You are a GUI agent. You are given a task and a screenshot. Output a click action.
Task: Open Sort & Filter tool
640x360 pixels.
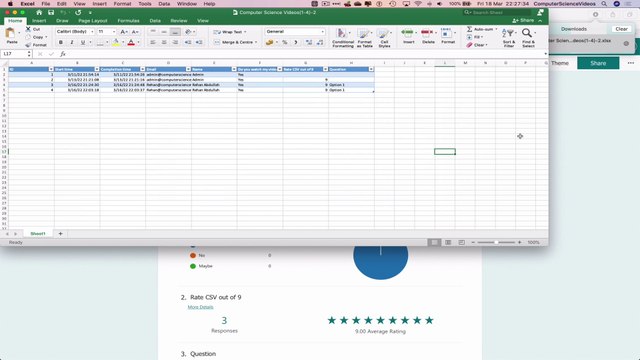(x=509, y=38)
